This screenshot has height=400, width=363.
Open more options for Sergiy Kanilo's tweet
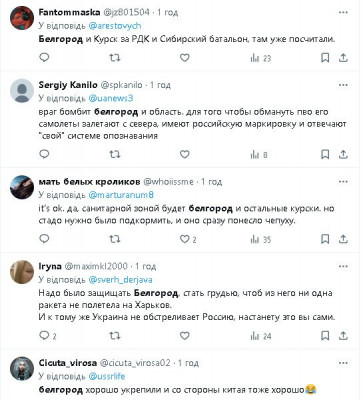(343, 85)
